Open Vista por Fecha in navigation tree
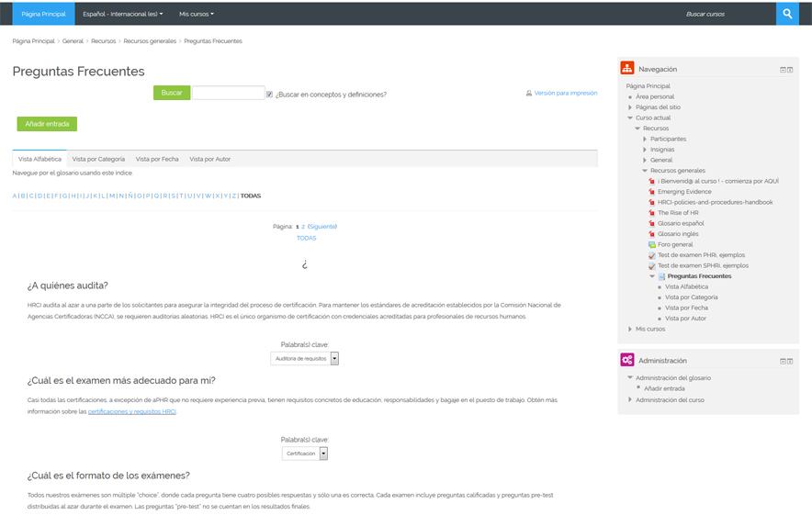Viewport: 812px width, 515px height. point(686,308)
